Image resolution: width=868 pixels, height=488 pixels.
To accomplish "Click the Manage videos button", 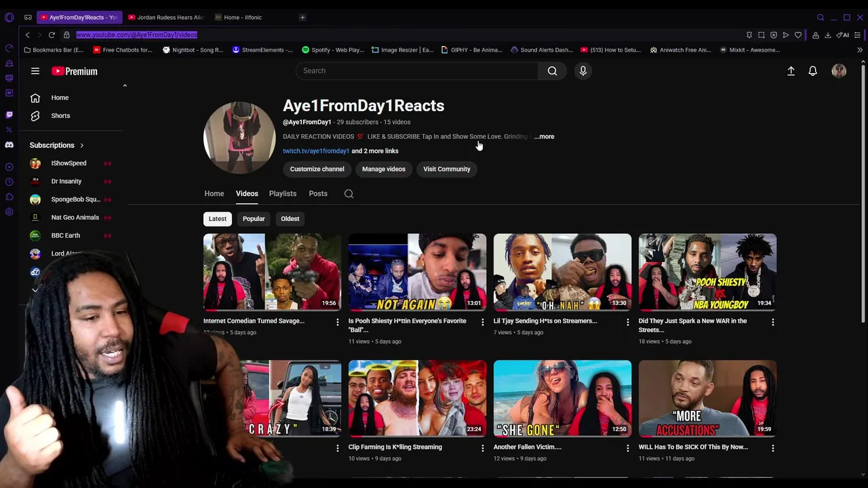I will click(384, 169).
